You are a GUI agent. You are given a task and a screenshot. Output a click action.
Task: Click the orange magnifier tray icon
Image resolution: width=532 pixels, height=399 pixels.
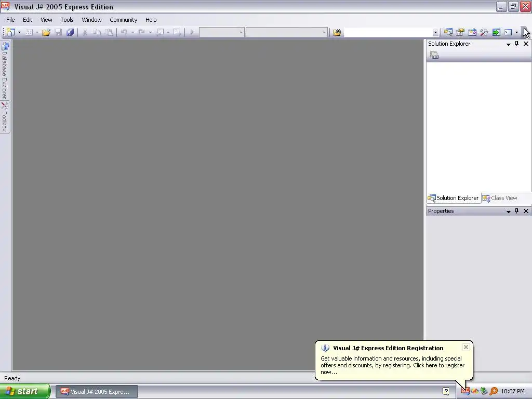pos(494,392)
